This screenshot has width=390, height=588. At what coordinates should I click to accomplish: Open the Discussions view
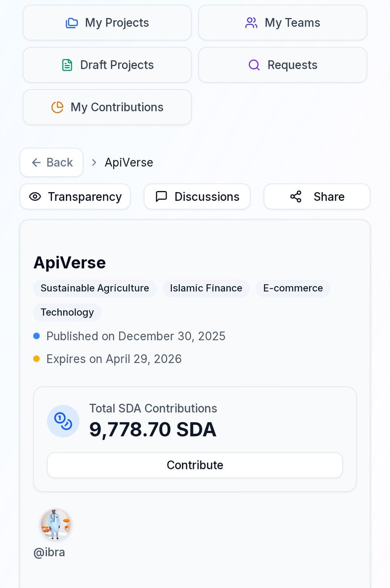click(x=197, y=196)
